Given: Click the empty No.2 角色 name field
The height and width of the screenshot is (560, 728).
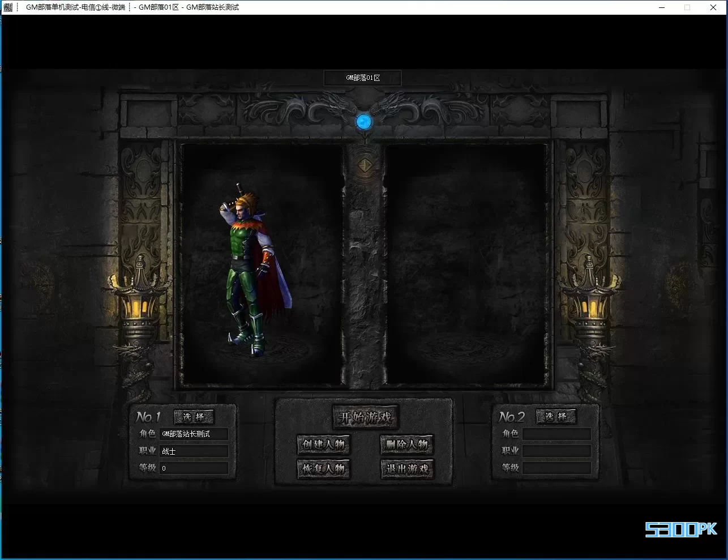Looking at the screenshot, I should click(556, 434).
